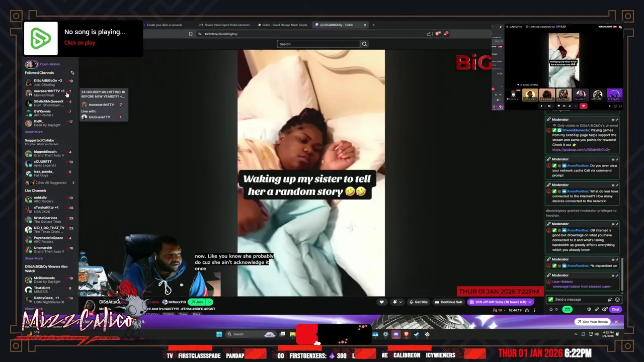The height and width of the screenshot is (362, 644).
Task: Click the share icon in address bar
Action: [429, 34]
